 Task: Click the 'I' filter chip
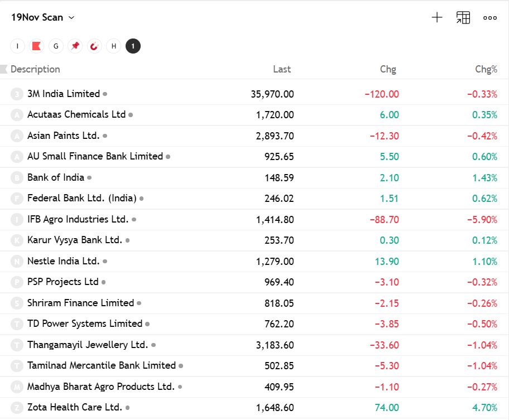click(17, 46)
